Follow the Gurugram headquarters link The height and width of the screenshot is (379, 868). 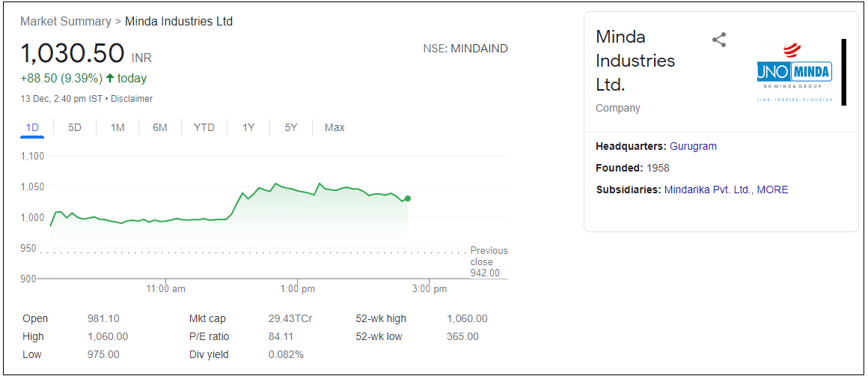click(x=693, y=146)
